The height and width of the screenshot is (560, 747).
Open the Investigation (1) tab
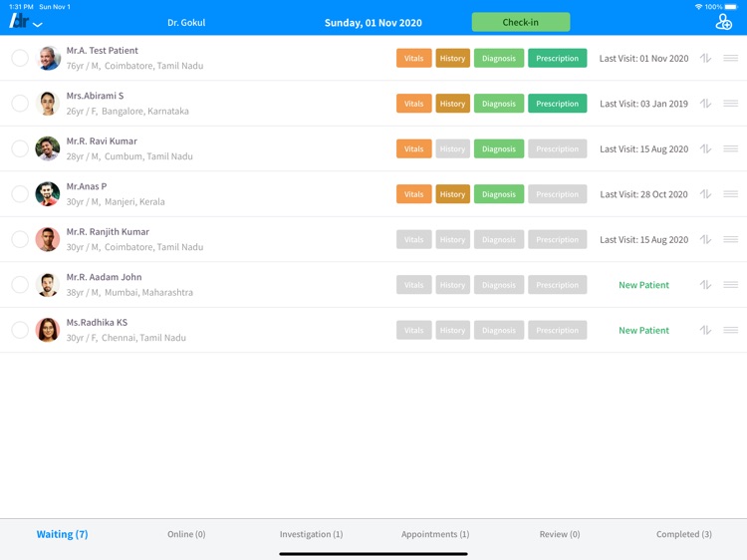point(311,534)
